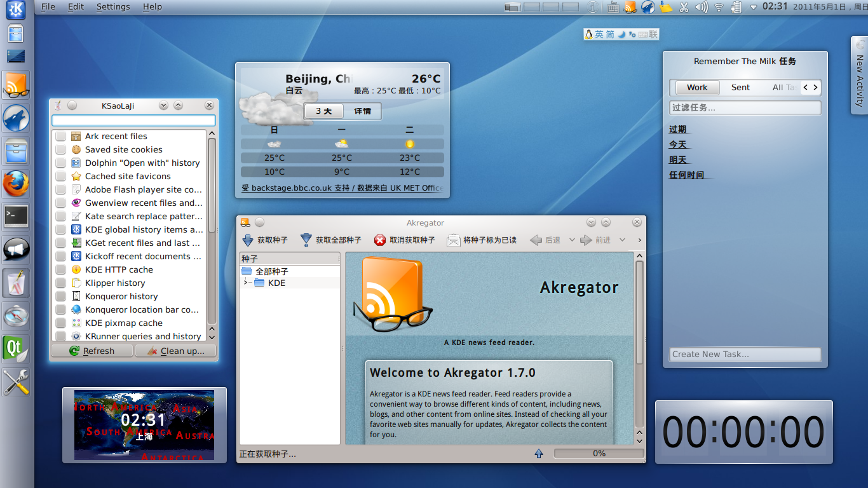868x488 pixels.
Task: Open the wrench-and-screwdriver settings dock icon
Action: [16, 382]
